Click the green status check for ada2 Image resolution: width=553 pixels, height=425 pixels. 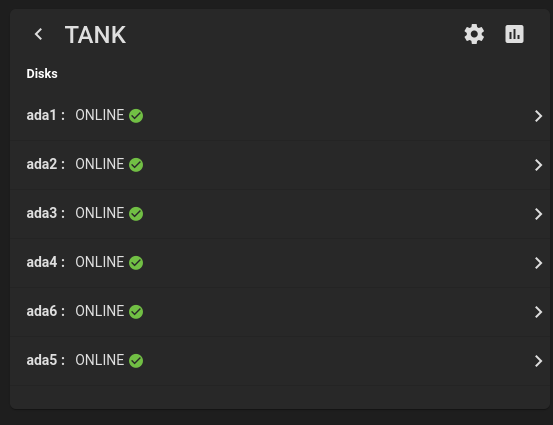coord(136,165)
